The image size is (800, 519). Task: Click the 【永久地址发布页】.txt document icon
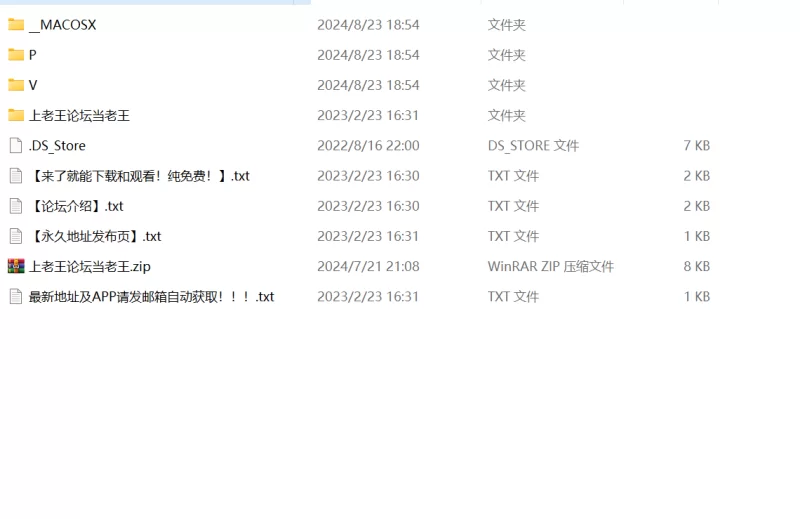[16, 236]
